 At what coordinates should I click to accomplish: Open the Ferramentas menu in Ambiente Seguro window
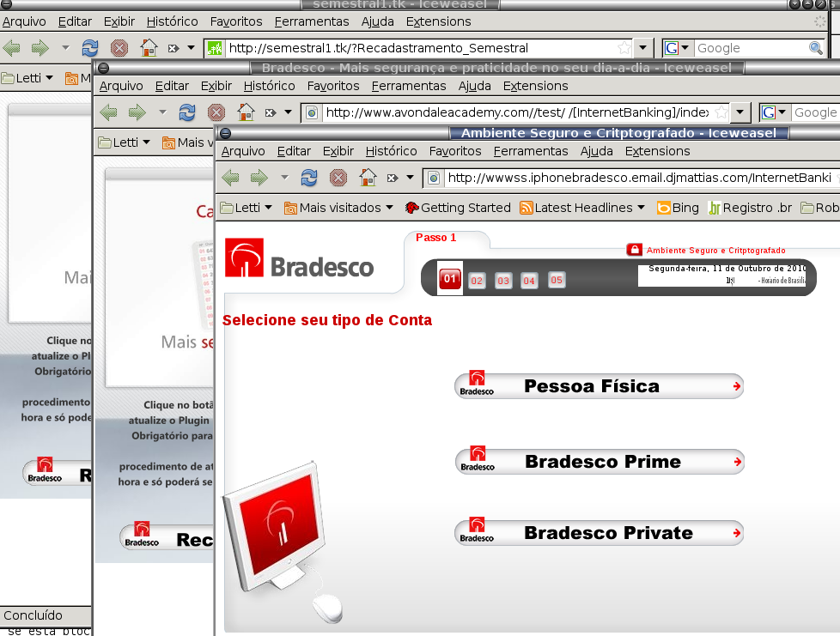click(530, 151)
